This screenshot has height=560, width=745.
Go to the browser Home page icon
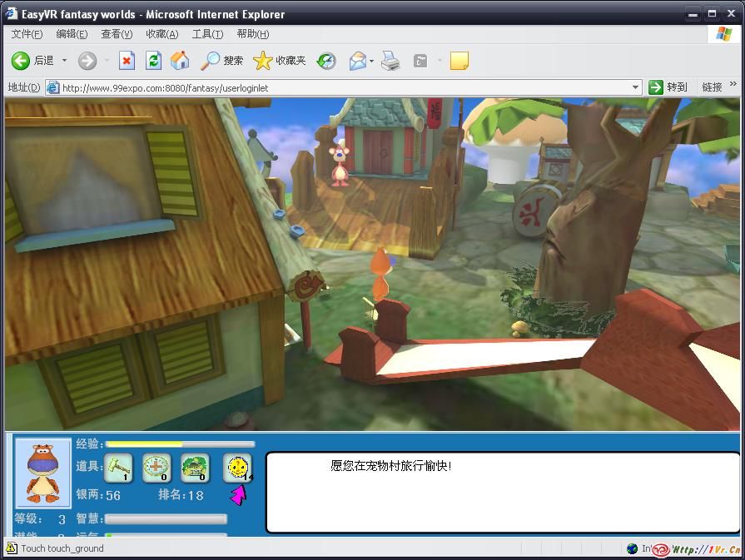[x=180, y=61]
